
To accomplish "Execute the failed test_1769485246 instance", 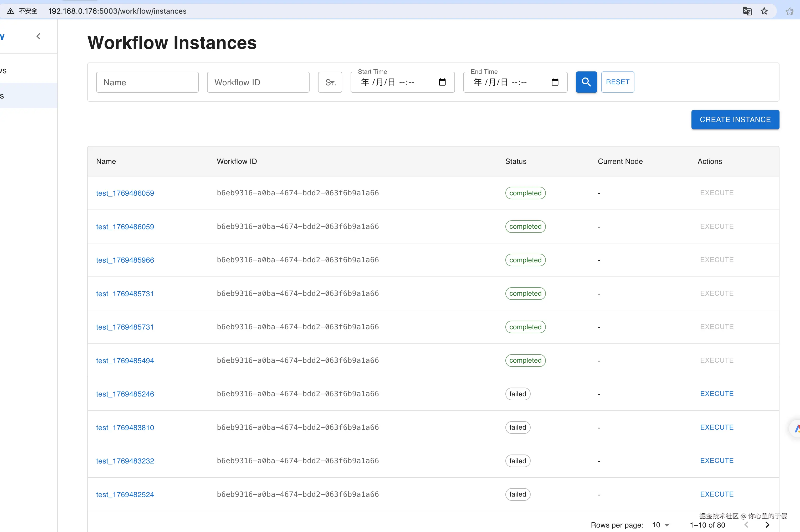I will point(716,394).
